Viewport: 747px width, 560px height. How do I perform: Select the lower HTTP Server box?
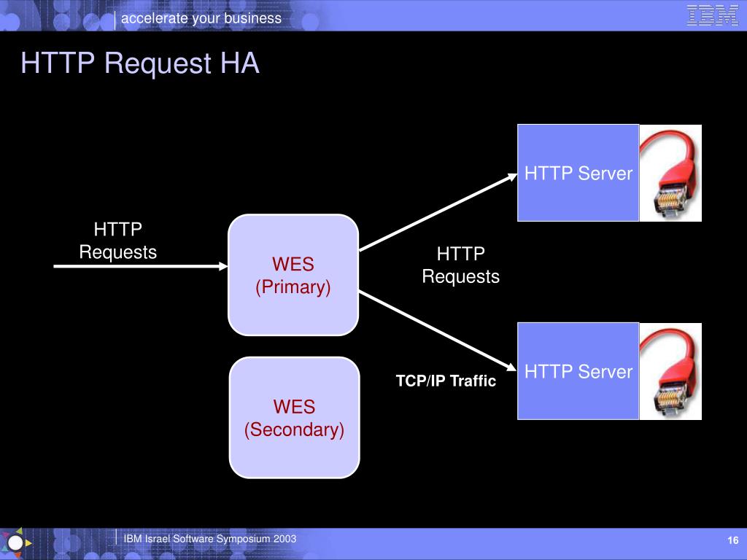(x=578, y=371)
